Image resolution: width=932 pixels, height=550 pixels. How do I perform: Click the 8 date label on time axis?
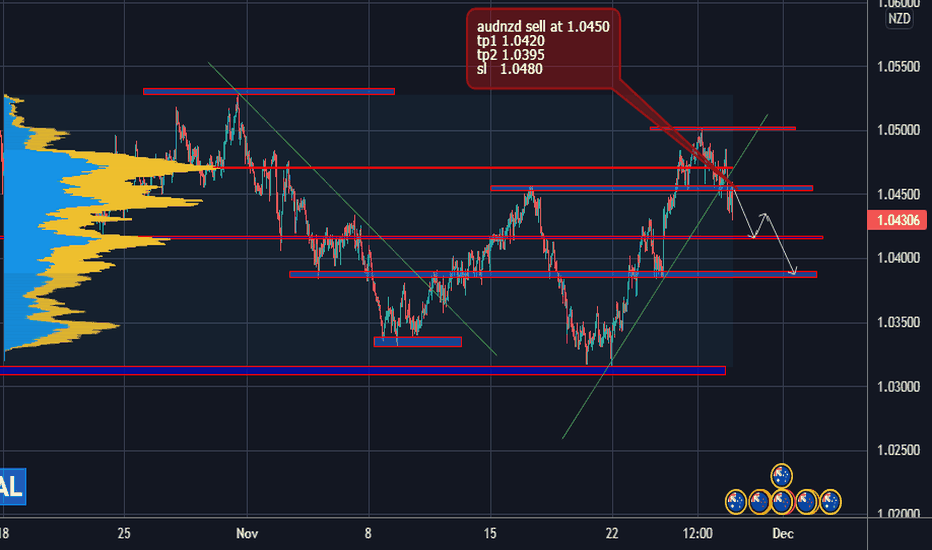click(x=368, y=533)
